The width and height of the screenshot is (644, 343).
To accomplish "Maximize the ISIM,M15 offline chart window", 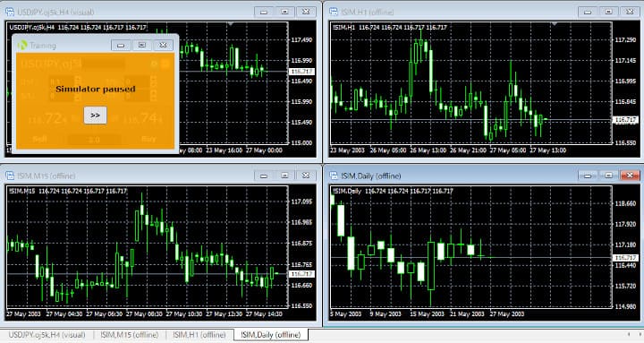I will [x=284, y=176].
